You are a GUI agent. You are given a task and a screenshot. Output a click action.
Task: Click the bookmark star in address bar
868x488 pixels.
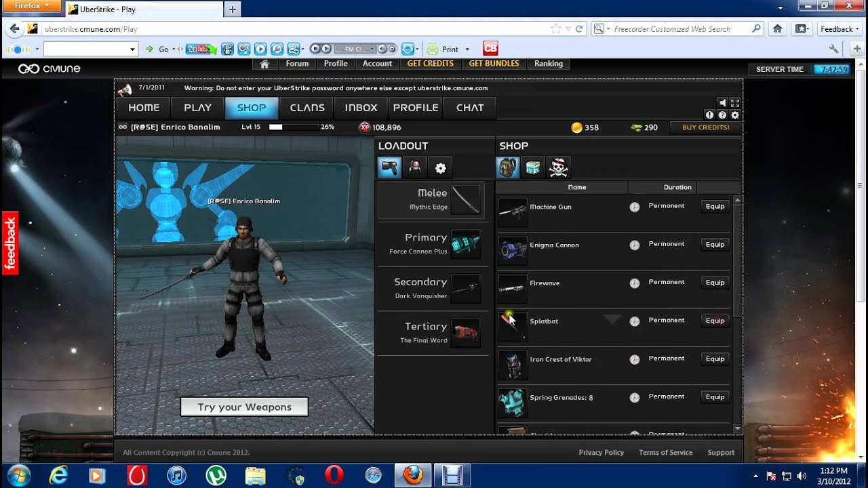pos(556,29)
